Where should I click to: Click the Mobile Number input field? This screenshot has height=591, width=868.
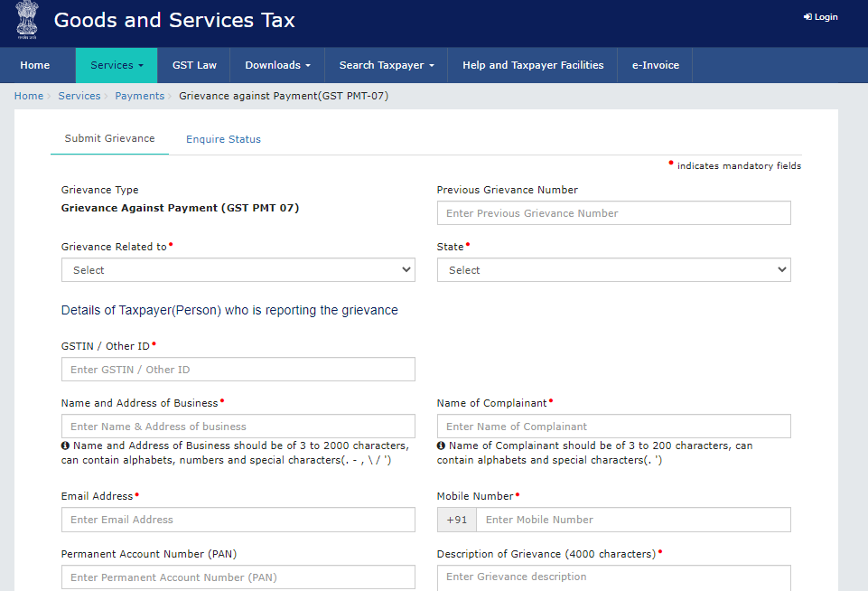click(633, 520)
